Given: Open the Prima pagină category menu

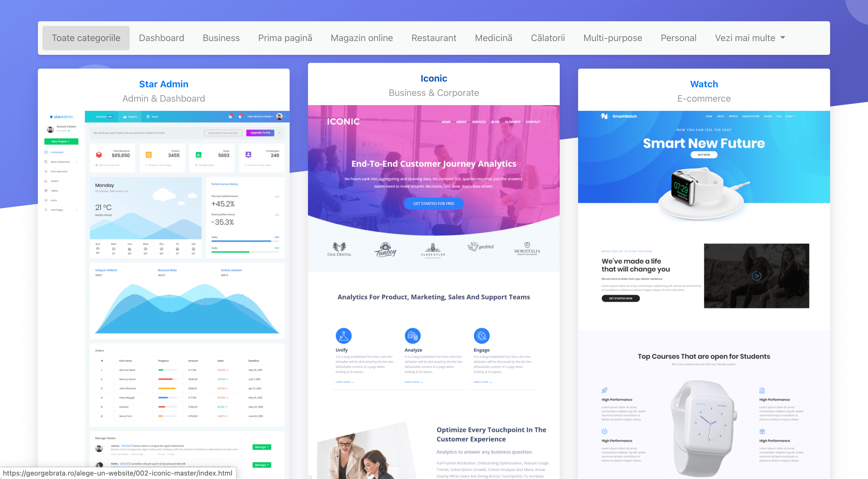Looking at the screenshot, I should (x=286, y=38).
